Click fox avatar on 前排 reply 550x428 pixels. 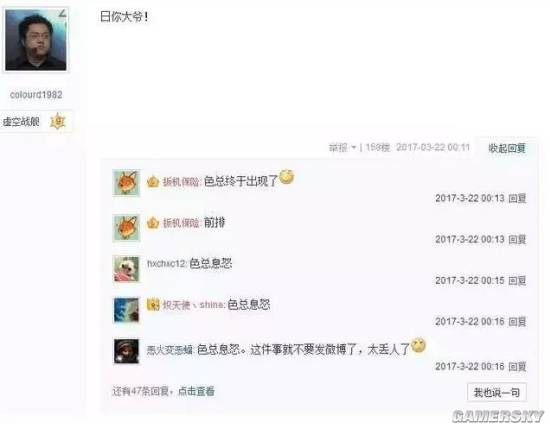click(x=126, y=228)
